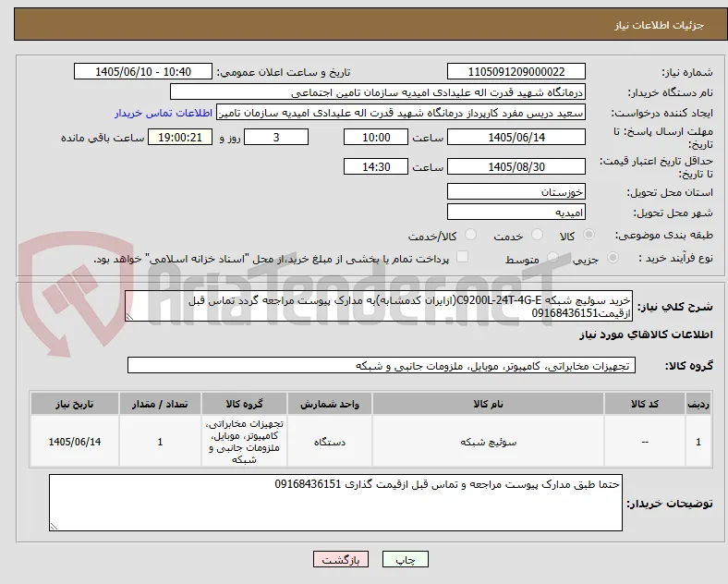The width and height of the screenshot is (728, 584).
Task: Click the تاریخ نیاز column header
Action: coord(75,404)
